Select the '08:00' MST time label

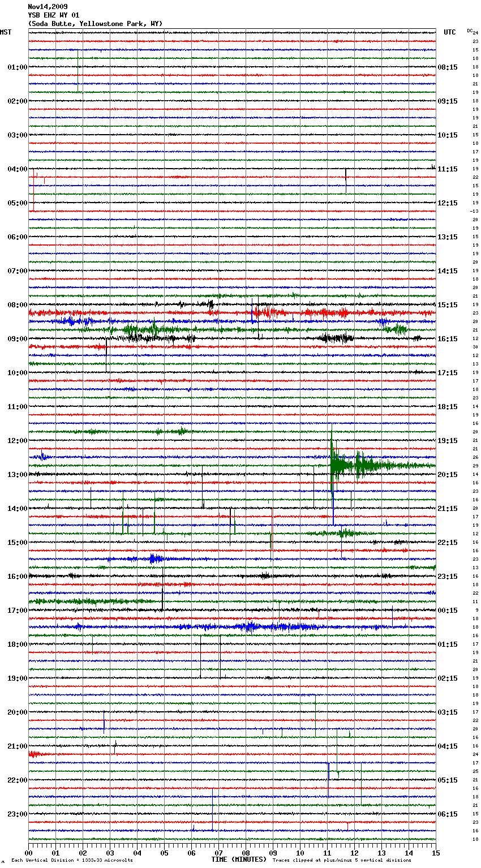pyautogui.click(x=18, y=305)
